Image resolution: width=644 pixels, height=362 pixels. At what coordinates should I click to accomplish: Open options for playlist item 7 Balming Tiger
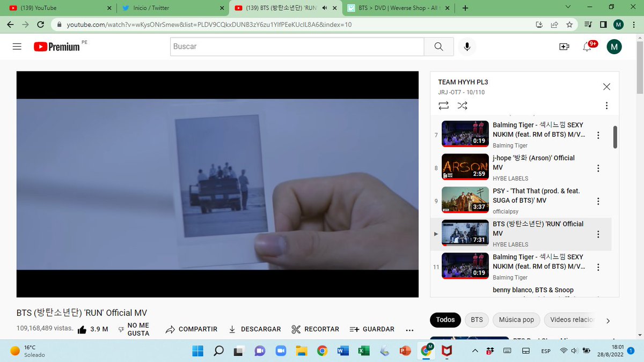[598, 136]
